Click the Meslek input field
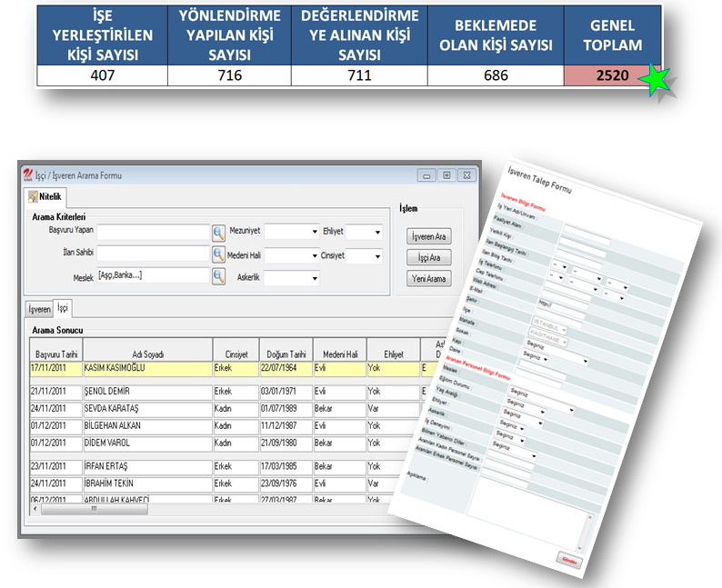Viewport: 722px width, 588px height. coord(154,275)
